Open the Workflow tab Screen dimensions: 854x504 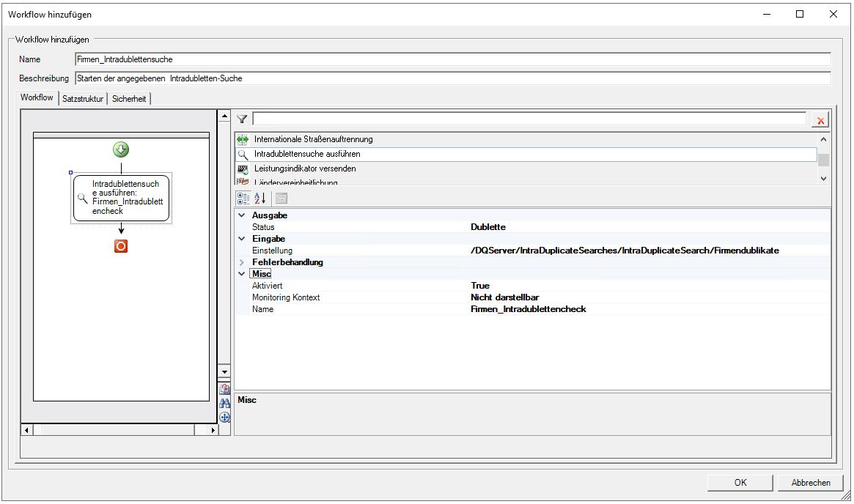pos(37,97)
